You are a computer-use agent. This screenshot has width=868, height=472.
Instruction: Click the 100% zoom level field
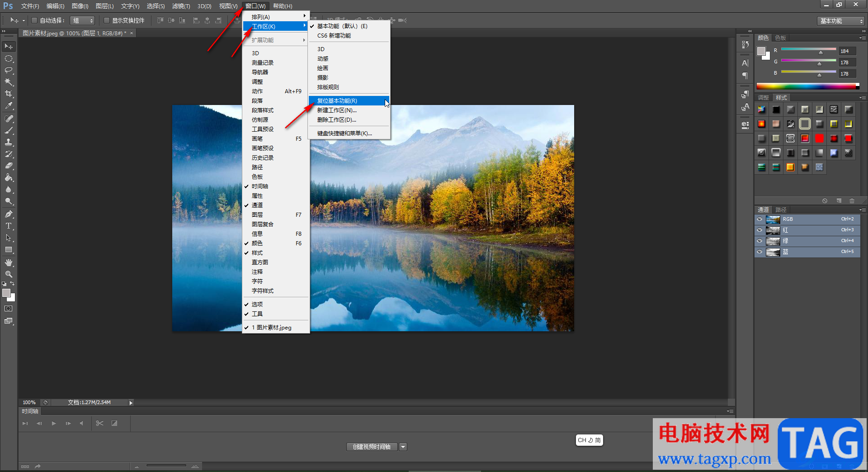coord(29,403)
